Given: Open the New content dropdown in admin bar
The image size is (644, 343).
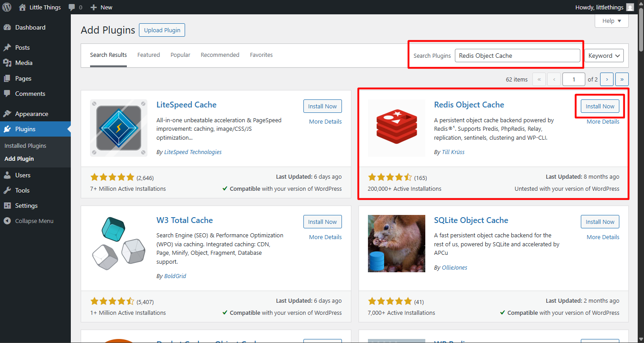Looking at the screenshot, I should pyautogui.click(x=101, y=7).
